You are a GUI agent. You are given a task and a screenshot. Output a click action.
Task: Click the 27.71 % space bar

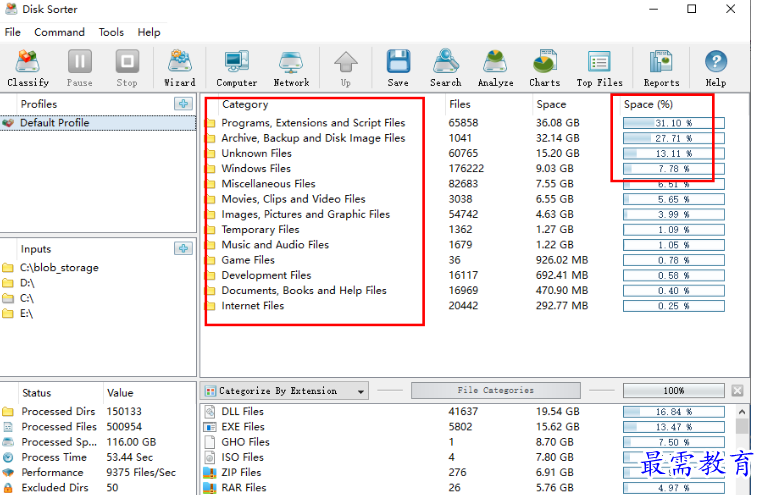(674, 138)
